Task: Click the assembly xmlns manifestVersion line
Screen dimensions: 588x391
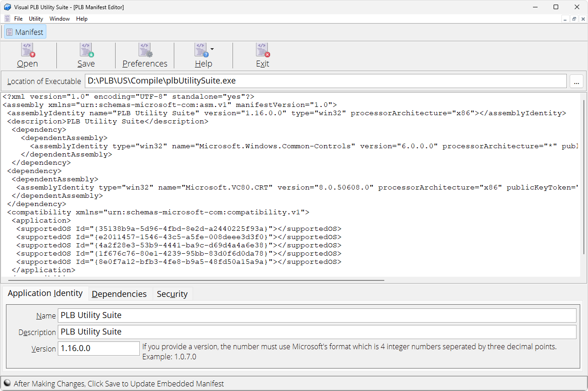Action: (x=170, y=105)
